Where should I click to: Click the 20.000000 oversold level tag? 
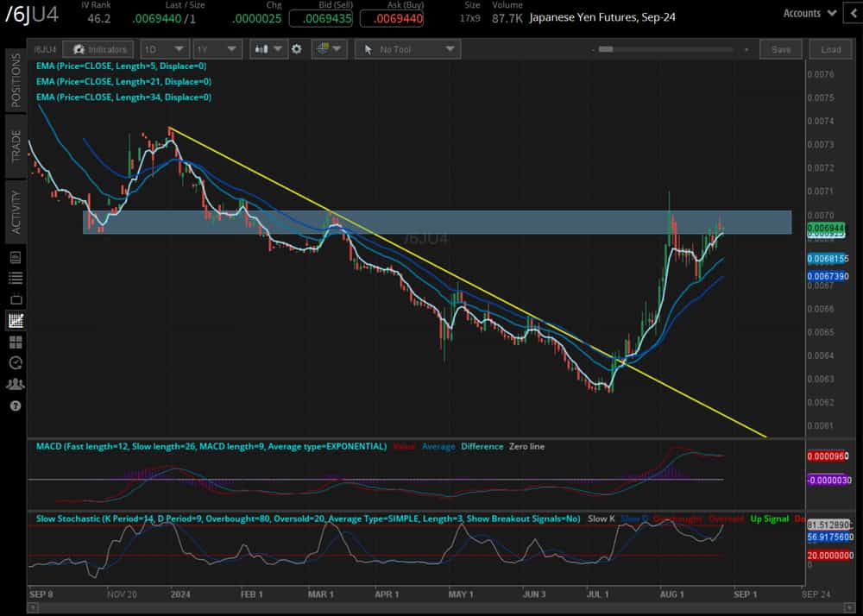830,556
